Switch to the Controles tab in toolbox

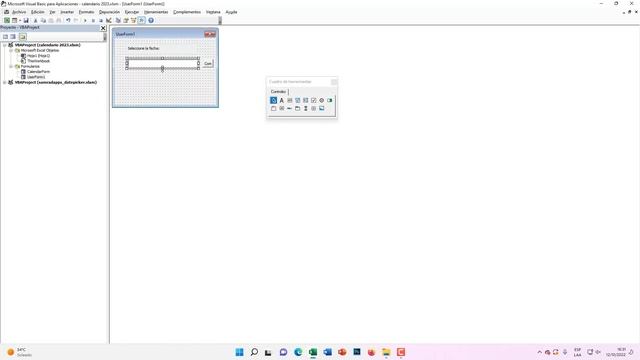coord(278,91)
